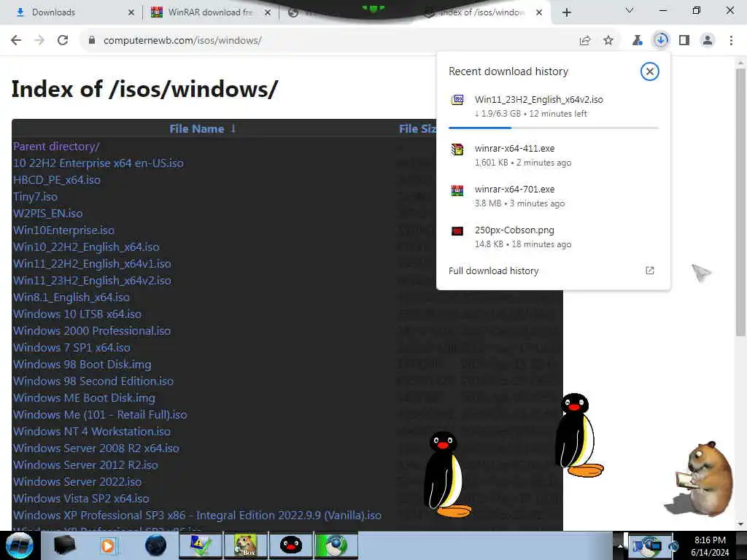Download Windows 2000 Professional.iso
Screen dimensions: 747x560
click(x=92, y=330)
